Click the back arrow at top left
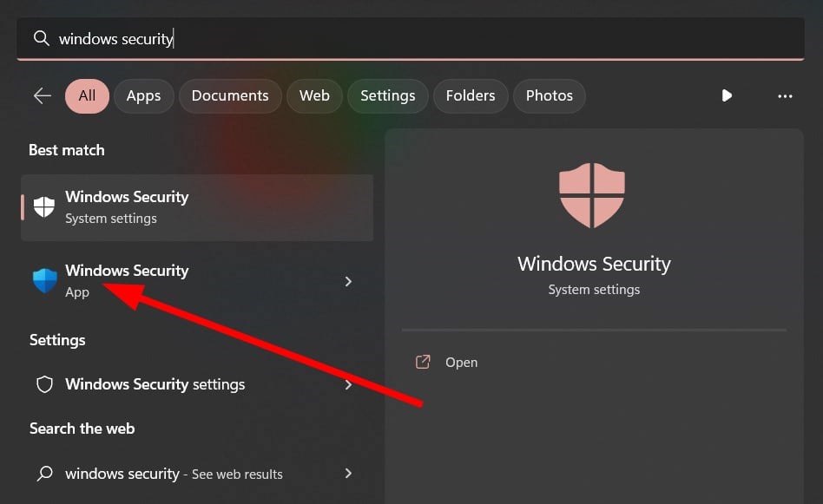823x504 pixels. [42, 96]
